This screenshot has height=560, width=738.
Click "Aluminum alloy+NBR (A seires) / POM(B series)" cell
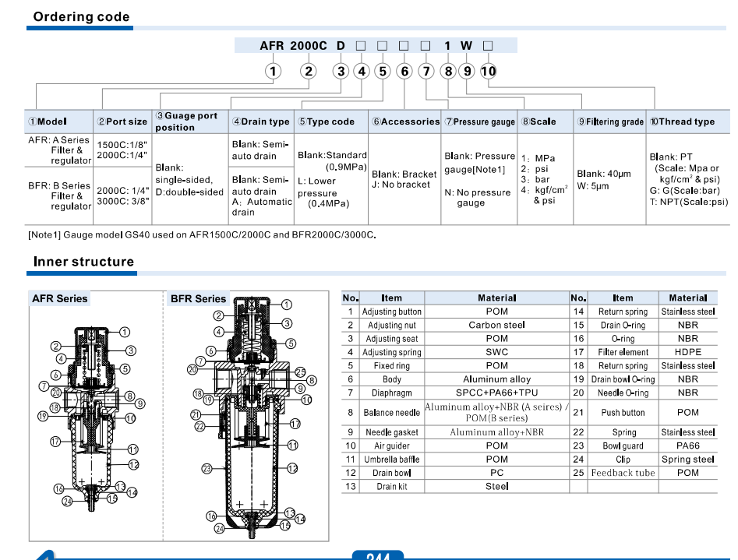[x=496, y=412]
